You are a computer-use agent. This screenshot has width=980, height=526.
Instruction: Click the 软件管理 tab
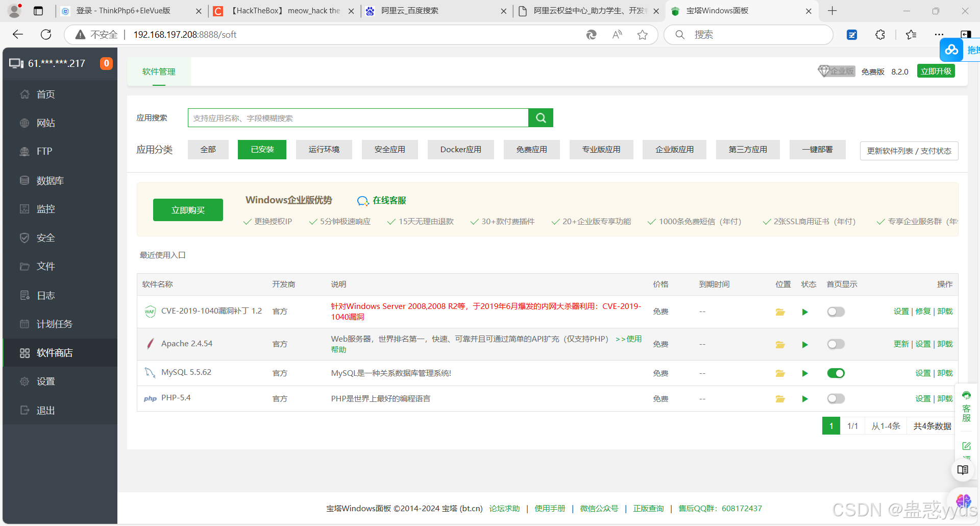pyautogui.click(x=159, y=71)
